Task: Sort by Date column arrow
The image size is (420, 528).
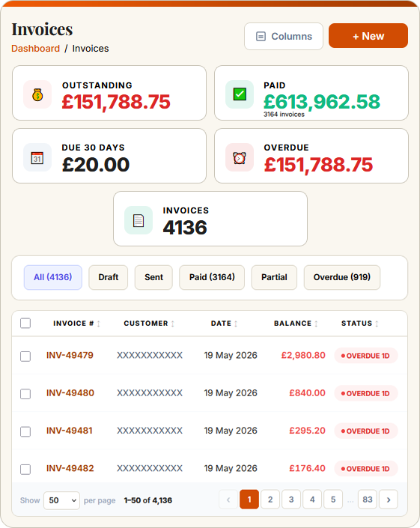Action: 236,324
